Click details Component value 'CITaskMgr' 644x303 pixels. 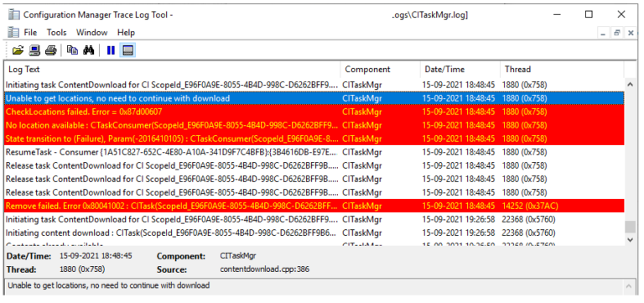(x=238, y=256)
